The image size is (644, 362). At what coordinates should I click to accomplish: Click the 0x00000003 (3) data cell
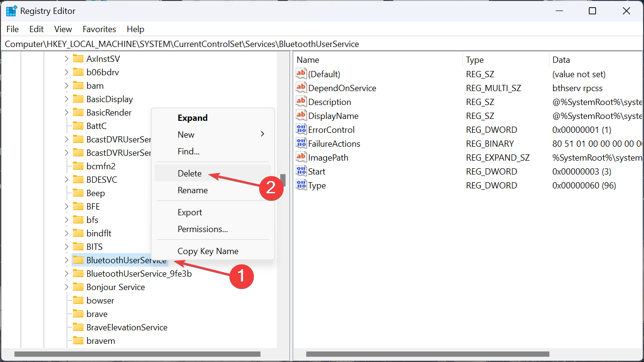click(x=583, y=171)
